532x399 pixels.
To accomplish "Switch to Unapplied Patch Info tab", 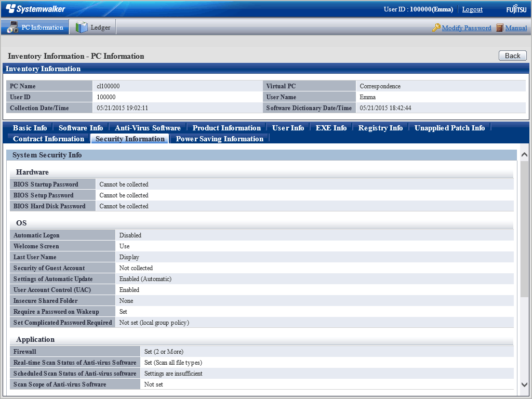I will click(449, 128).
